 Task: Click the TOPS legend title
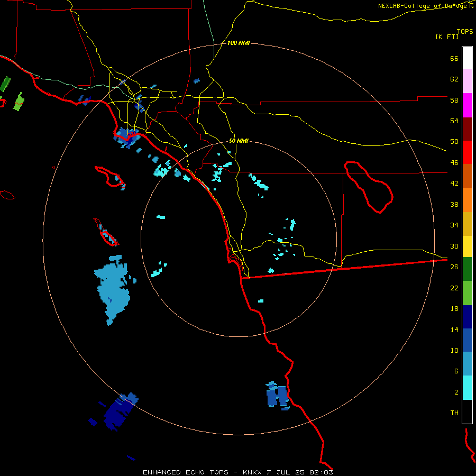point(465,31)
